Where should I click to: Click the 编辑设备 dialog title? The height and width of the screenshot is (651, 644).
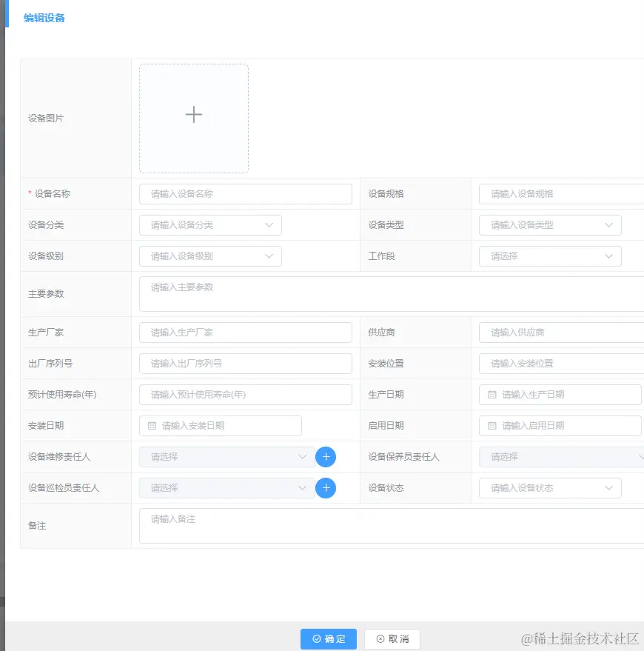point(44,18)
